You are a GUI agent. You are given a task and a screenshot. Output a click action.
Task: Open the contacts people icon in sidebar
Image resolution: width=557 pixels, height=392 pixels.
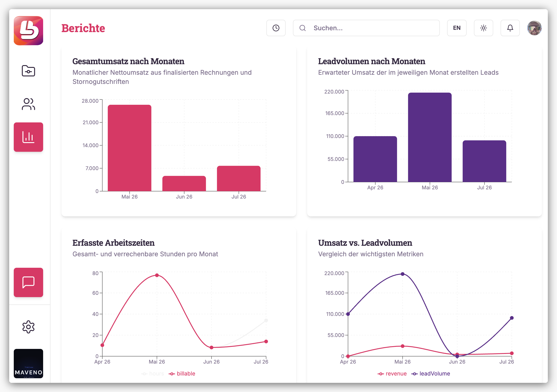click(x=28, y=104)
